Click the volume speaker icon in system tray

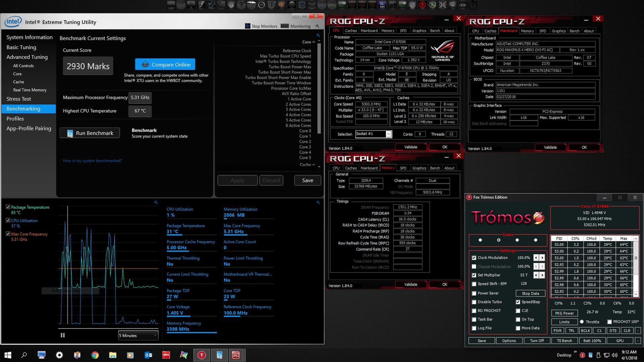(614, 355)
